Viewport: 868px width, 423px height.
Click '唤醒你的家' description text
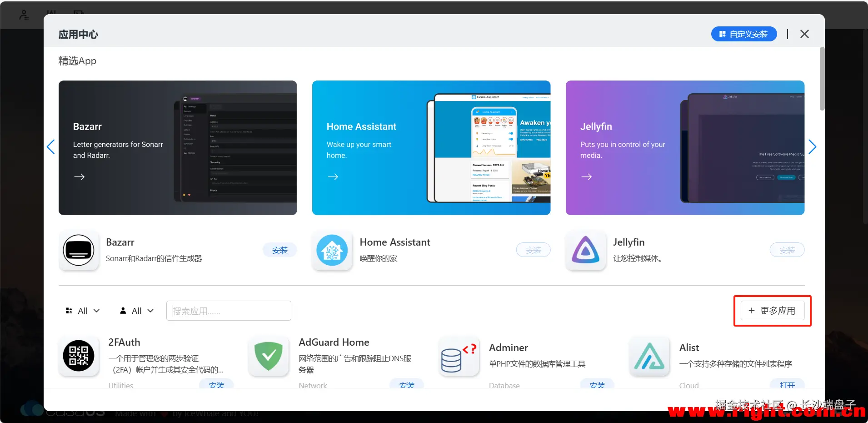click(x=379, y=258)
